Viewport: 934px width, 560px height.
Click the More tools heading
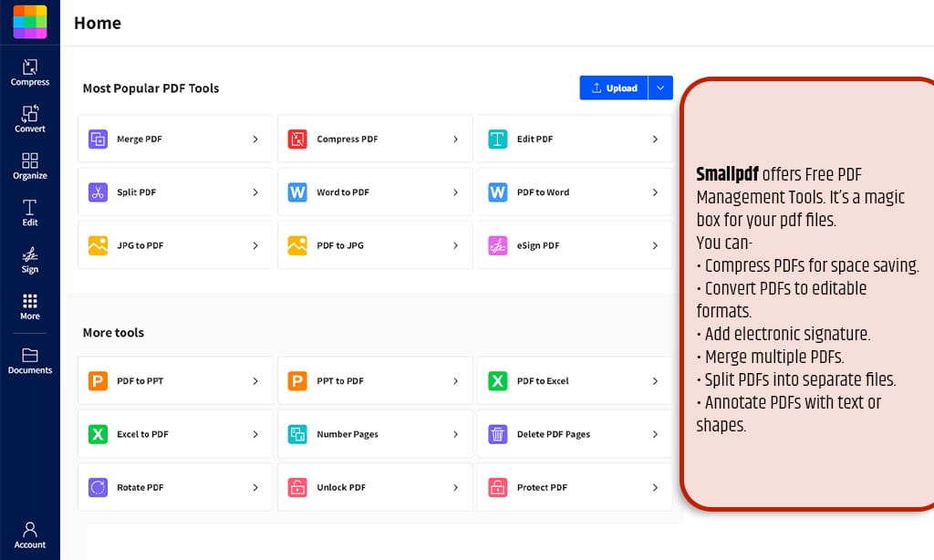pyautogui.click(x=113, y=332)
